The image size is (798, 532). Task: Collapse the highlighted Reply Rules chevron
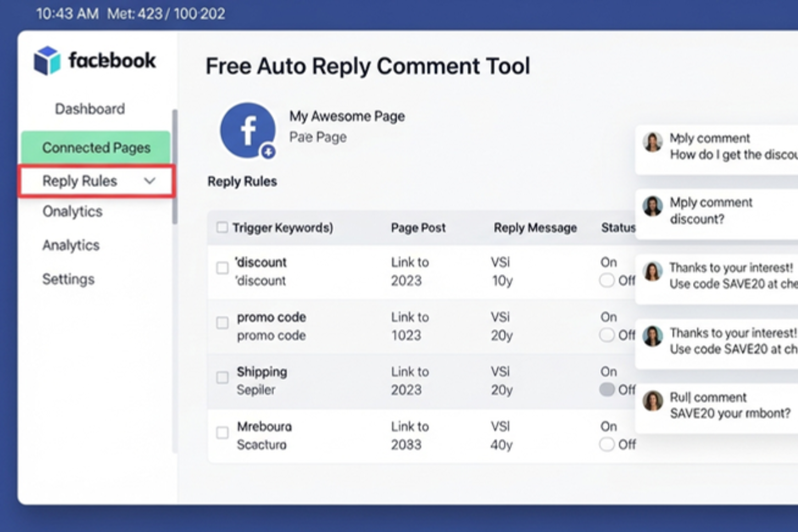click(x=150, y=181)
